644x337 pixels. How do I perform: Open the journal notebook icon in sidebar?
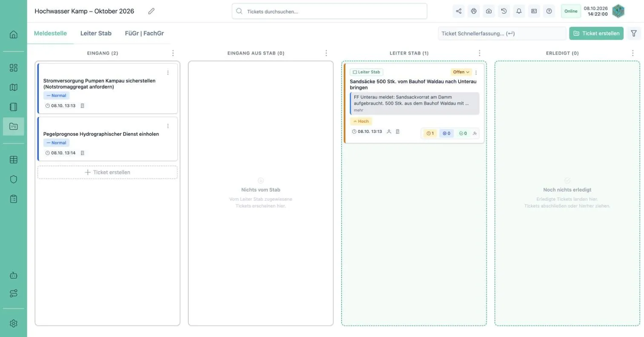14,107
